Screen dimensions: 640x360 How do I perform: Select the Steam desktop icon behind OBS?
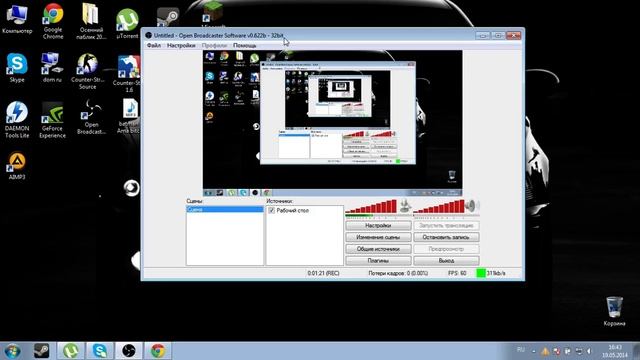168,17
